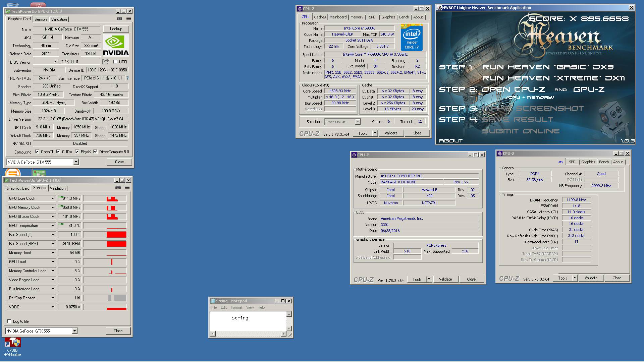Image resolution: width=644 pixels, height=362 pixels.
Task: Expand the PerfCap Reason sensor dropdown
Action: click(x=53, y=298)
